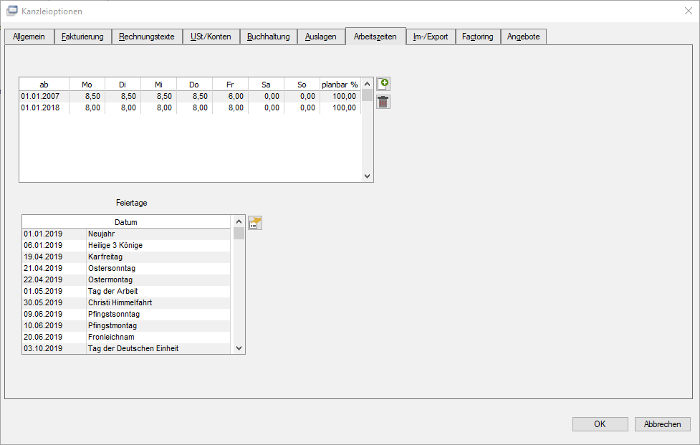Image resolution: width=700 pixels, height=445 pixels.
Task: Click the Kanzleioptionen window title icon
Action: coord(12,11)
